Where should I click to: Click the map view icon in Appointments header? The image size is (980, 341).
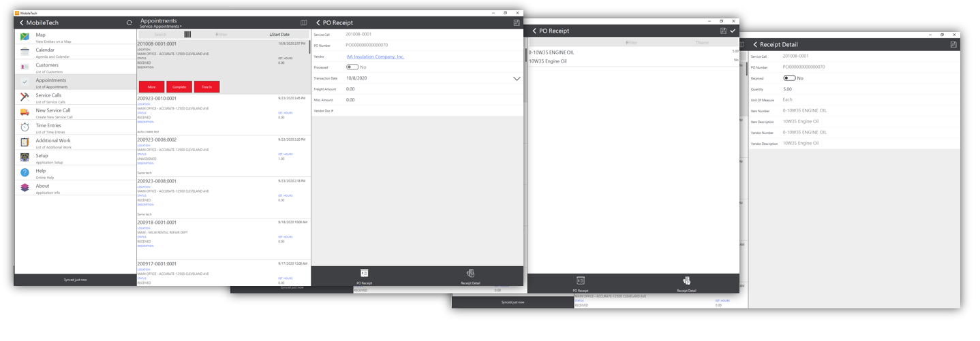coord(303,23)
